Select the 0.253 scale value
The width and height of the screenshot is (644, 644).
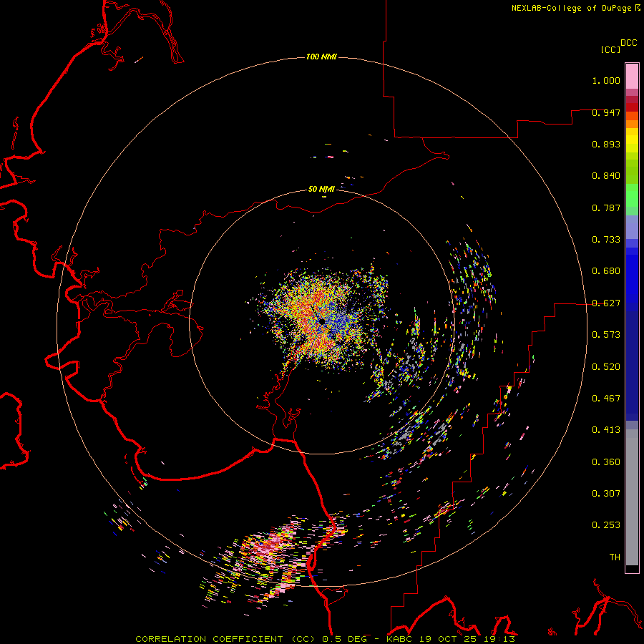(606, 525)
